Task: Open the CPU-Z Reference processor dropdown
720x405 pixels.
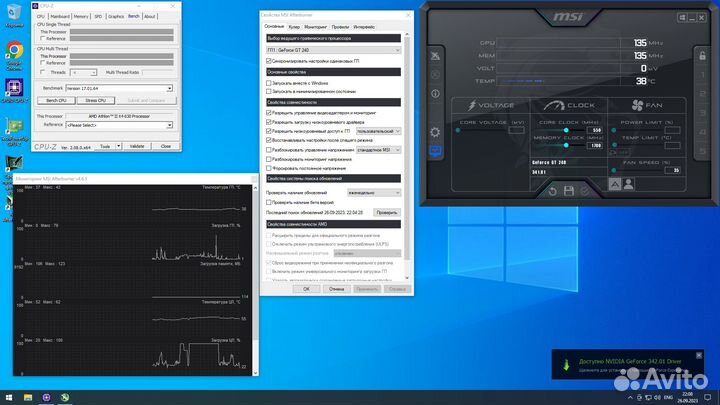Action: click(x=119, y=125)
